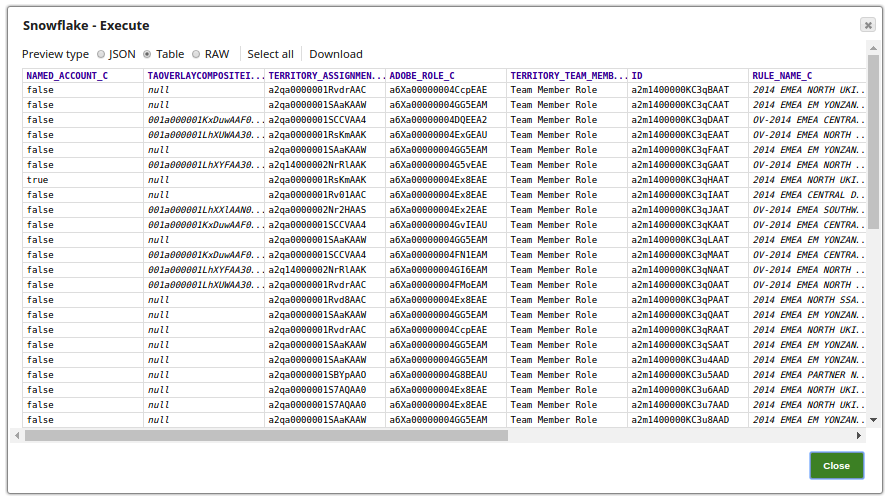Click Select all link
This screenshot has width=889, height=497.
pyautogui.click(x=270, y=54)
